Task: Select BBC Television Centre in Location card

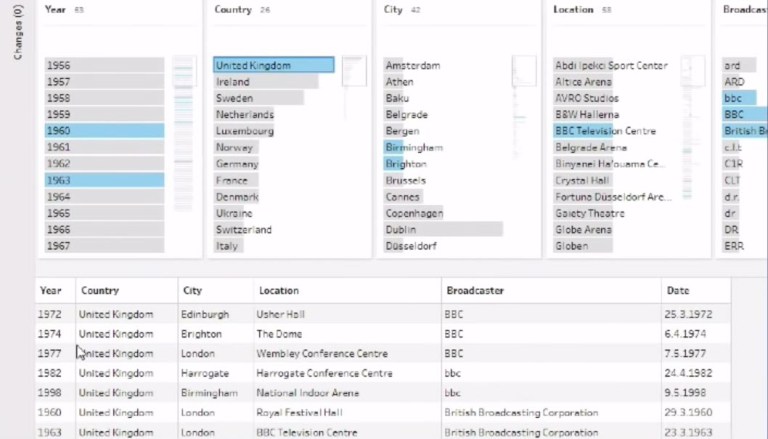Action: tap(605, 131)
